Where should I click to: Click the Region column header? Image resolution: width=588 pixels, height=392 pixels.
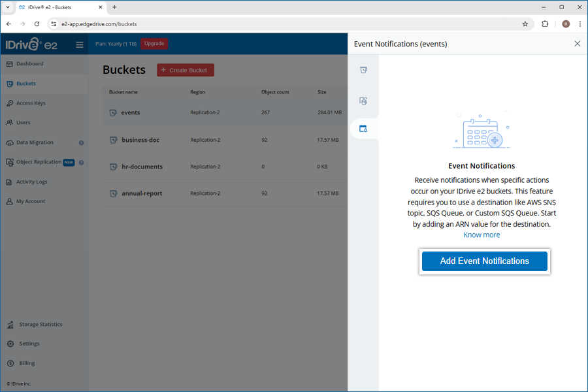(x=197, y=92)
